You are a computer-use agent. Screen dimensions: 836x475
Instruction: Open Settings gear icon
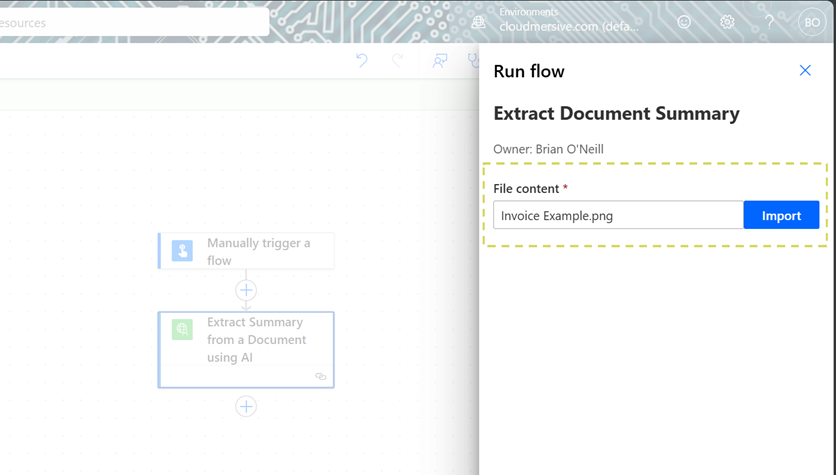click(727, 22)
